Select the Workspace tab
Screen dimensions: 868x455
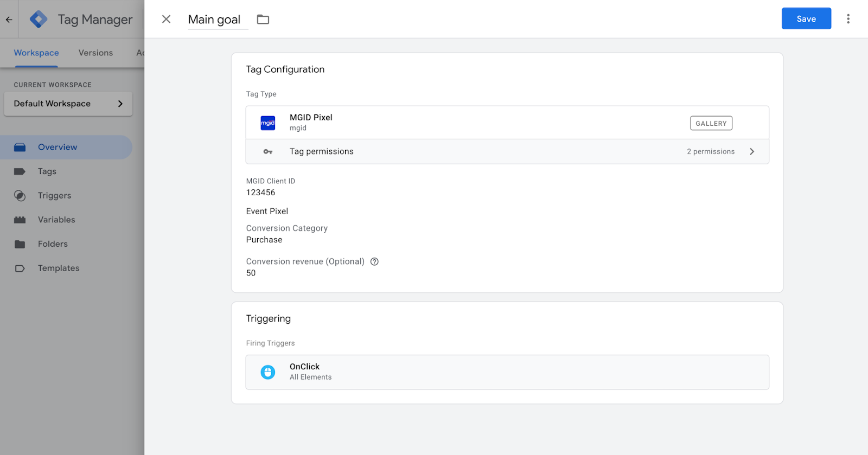pyautogui.click(x=36, y=53)
